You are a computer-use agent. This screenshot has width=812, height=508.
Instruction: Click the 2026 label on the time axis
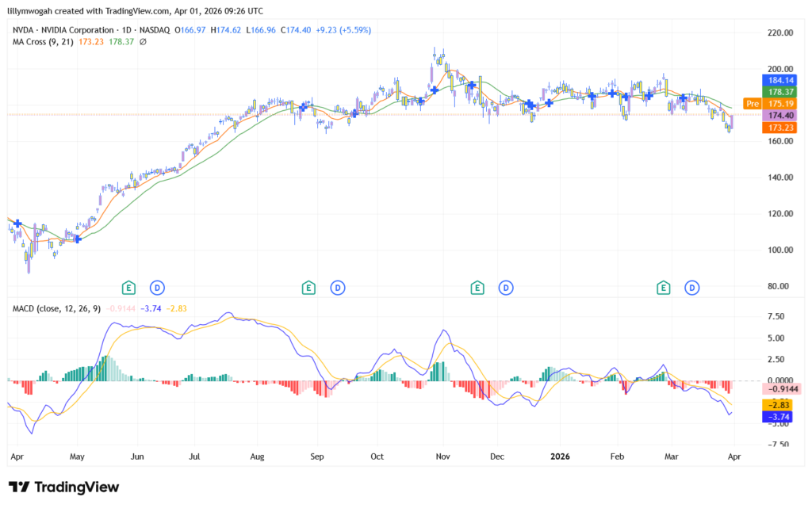[x=560, y=457]
